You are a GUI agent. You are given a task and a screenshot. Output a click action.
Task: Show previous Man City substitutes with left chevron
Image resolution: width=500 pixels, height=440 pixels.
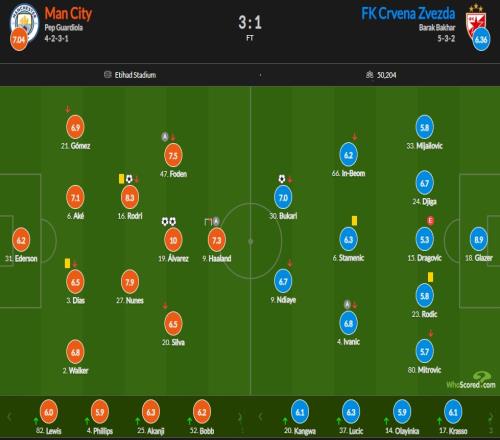click(x=9, y=416)
